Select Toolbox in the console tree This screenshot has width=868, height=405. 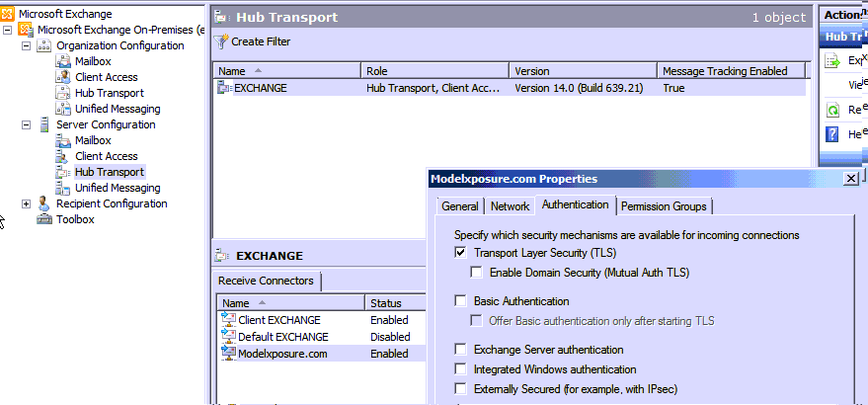coord(75,219)
